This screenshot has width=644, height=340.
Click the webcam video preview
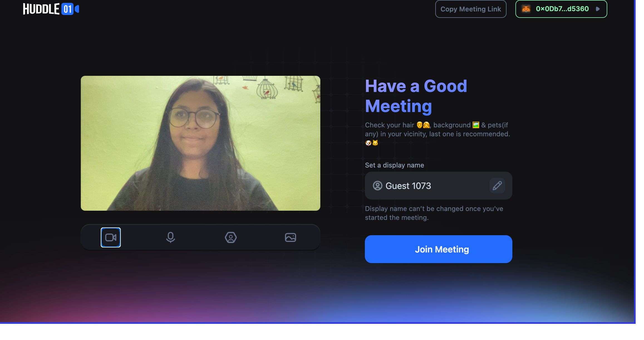pos(200,143)
